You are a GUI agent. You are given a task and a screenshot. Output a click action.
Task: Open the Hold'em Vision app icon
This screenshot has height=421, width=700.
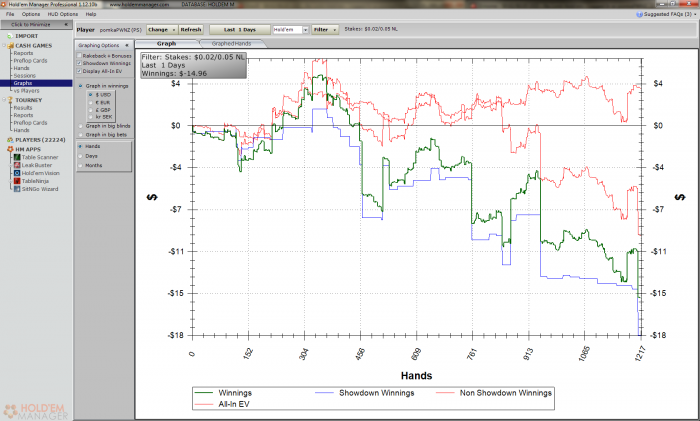17,173
